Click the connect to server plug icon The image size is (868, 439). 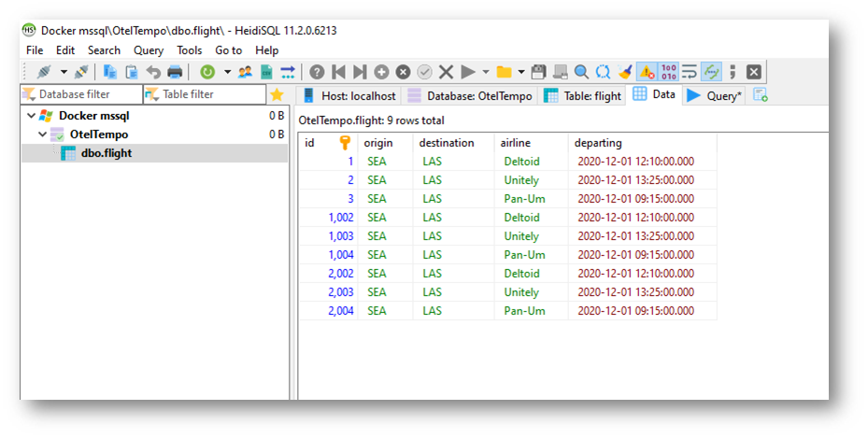click(x=44, y=72)
